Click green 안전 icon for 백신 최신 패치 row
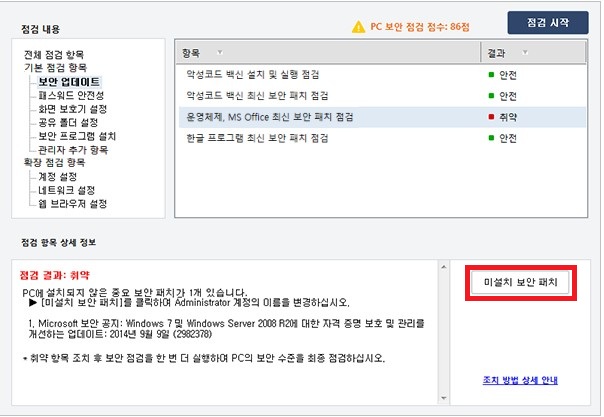Screen dimensions: 604x417 pos(491,95)
